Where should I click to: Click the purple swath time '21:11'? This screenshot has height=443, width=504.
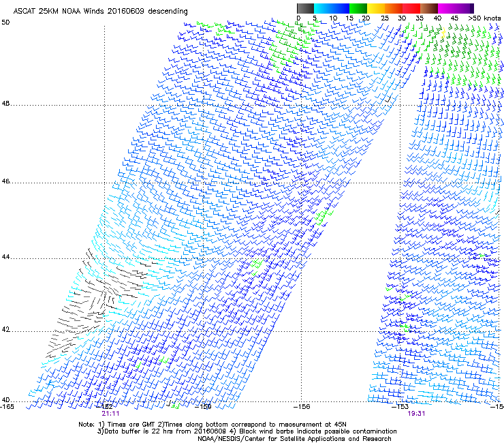tap(110, 414)
